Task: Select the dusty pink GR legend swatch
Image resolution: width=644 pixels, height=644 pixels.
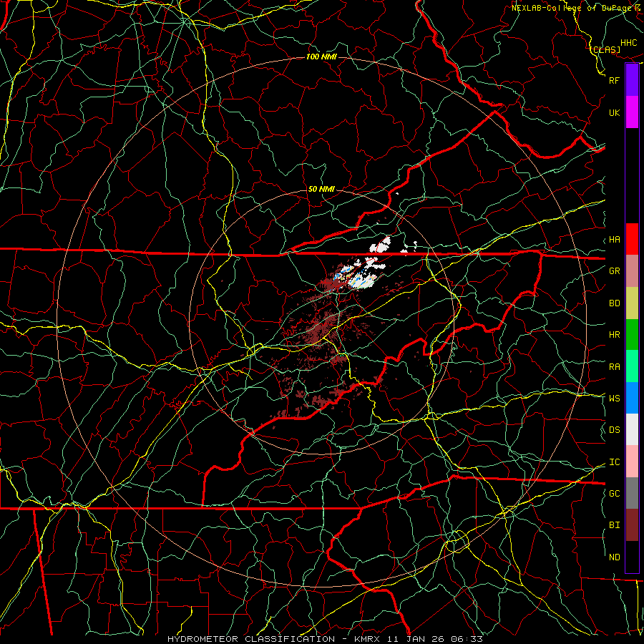Action: click(x=632, y=271)
